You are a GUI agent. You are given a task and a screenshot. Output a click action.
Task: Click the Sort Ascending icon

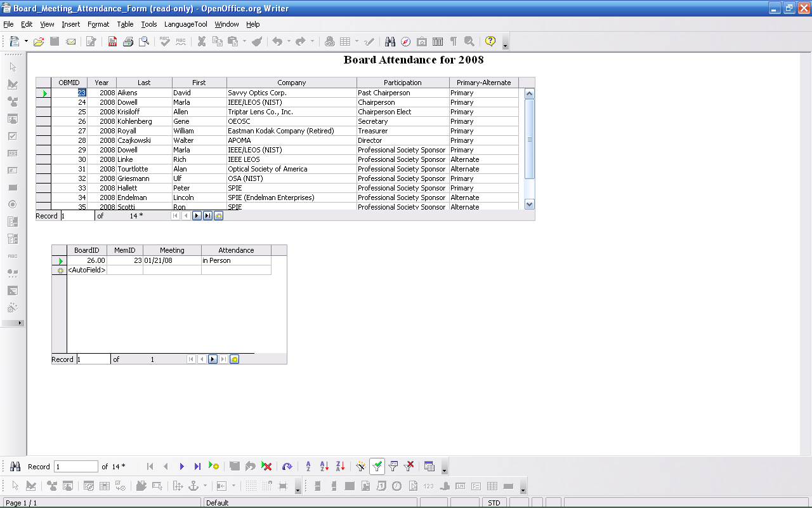tap(324, 466)
